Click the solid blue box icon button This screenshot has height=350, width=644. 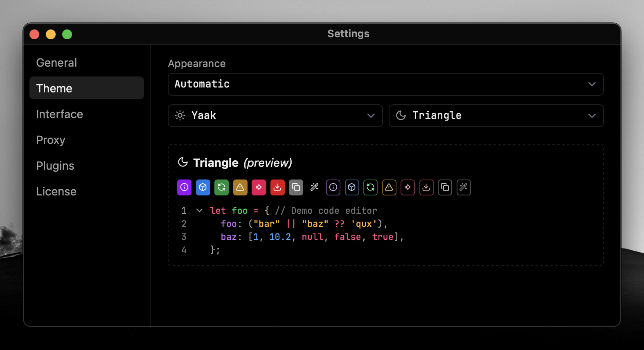[203, 187]
